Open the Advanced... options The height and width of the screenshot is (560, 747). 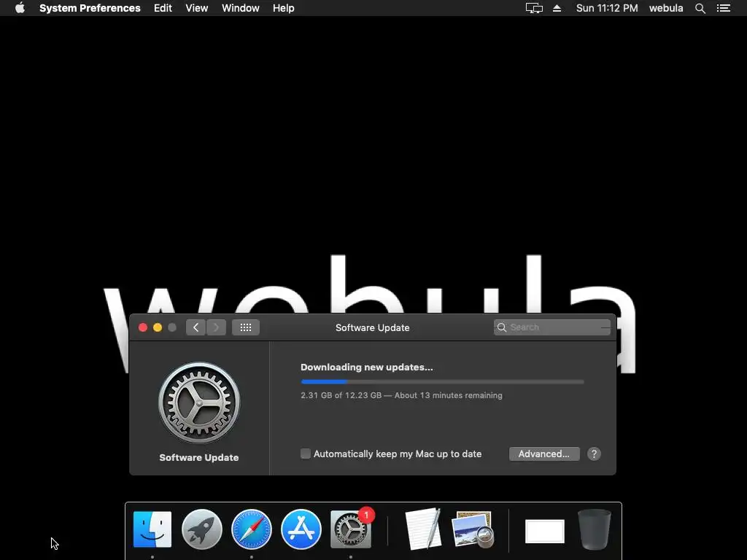point(544,454)
